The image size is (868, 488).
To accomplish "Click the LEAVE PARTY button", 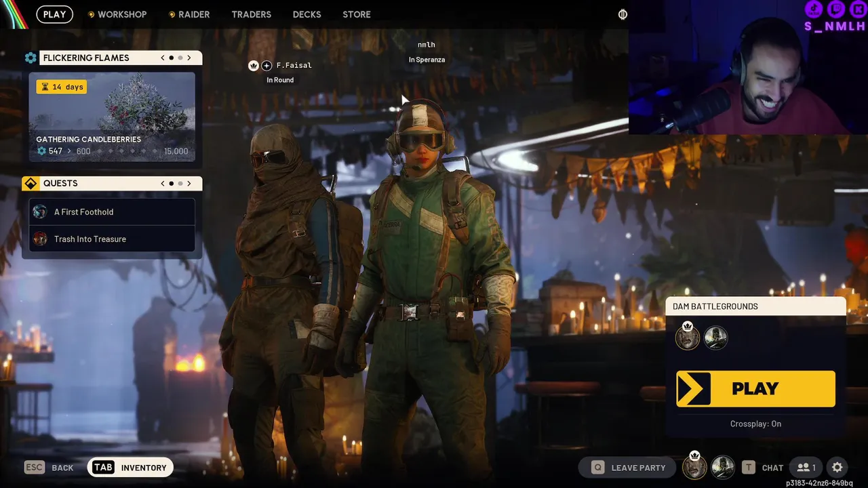I will coord(627,468).
